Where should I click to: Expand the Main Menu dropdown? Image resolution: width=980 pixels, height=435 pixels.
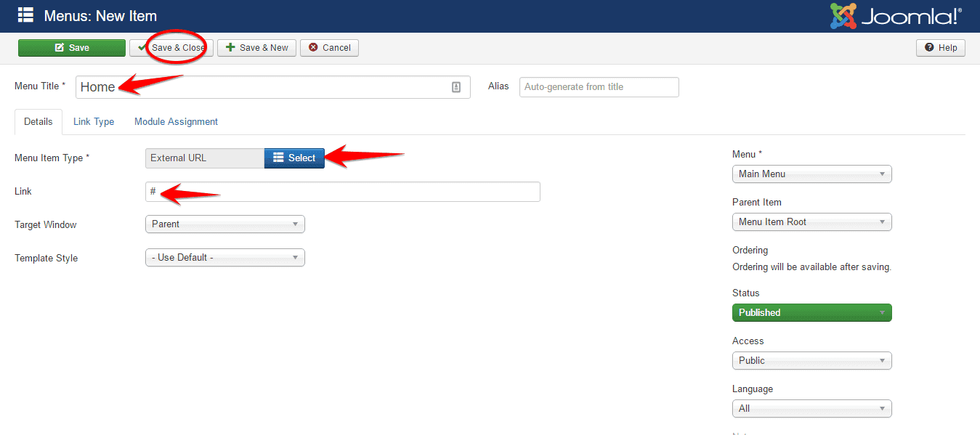(x=811, y=174)
